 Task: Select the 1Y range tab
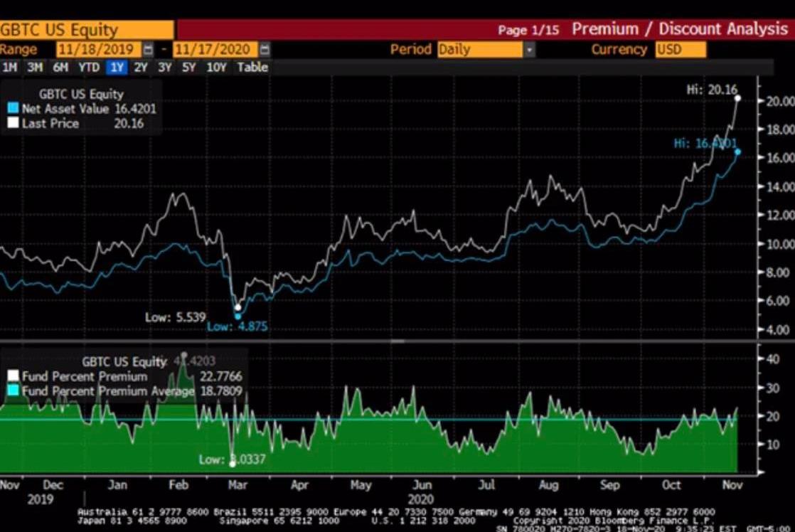(x=117, y=68)
